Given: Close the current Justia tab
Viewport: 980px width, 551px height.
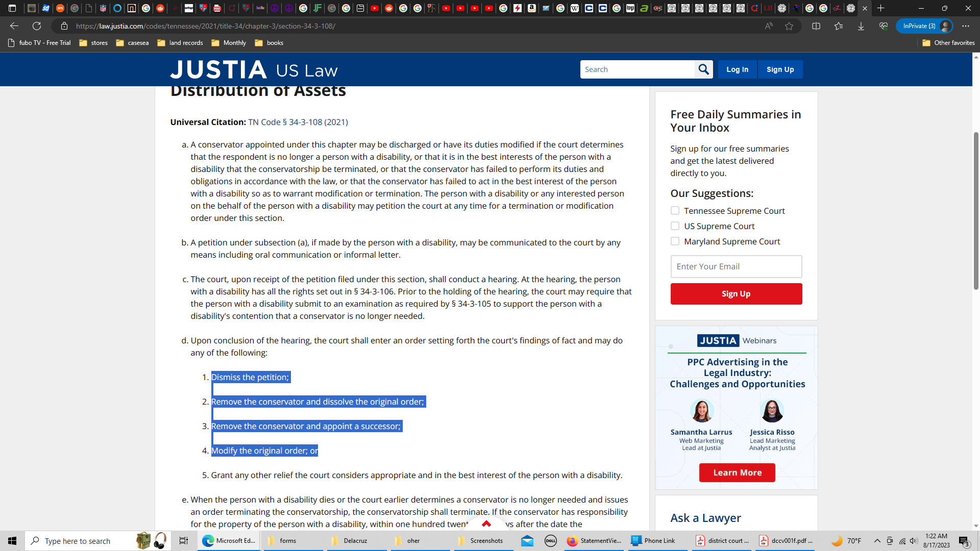Looking at the screenshot, I should (x=865, y=8).
